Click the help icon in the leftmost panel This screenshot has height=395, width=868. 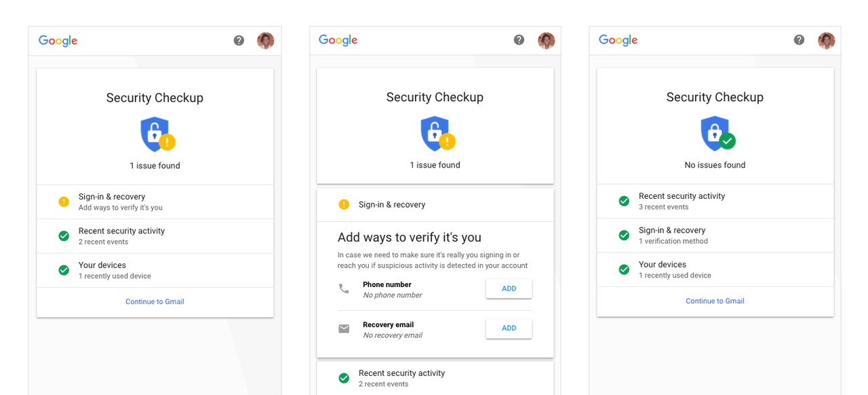click(239, 41)
